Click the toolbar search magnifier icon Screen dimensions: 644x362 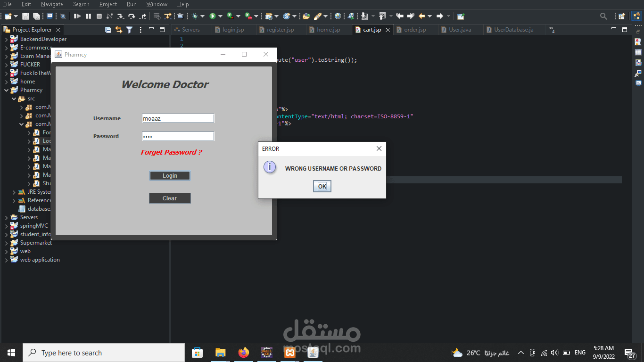(603, 16)
